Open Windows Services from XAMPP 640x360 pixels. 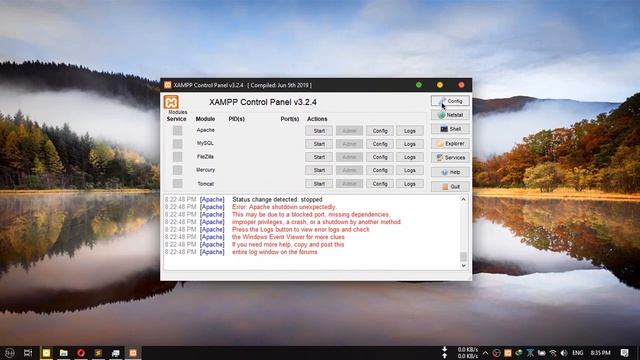(450, 158)
